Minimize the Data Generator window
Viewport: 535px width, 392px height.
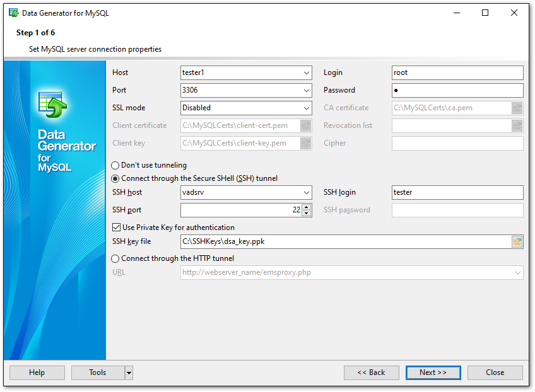coord(457,13)
